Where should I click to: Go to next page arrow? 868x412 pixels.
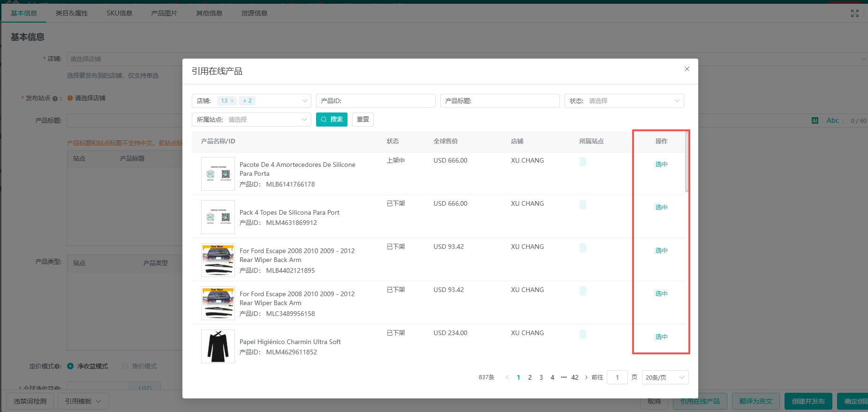coord(586,377)
